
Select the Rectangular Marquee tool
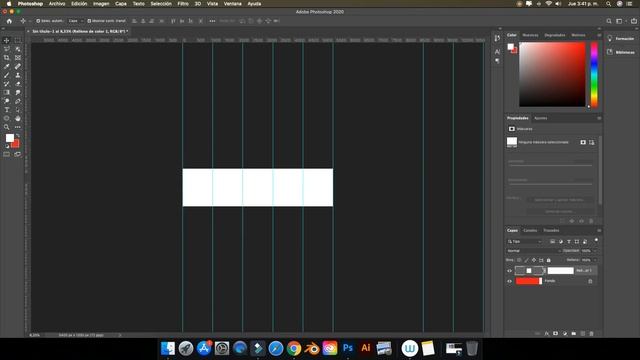pyautogui.click(x=18, y=40)
